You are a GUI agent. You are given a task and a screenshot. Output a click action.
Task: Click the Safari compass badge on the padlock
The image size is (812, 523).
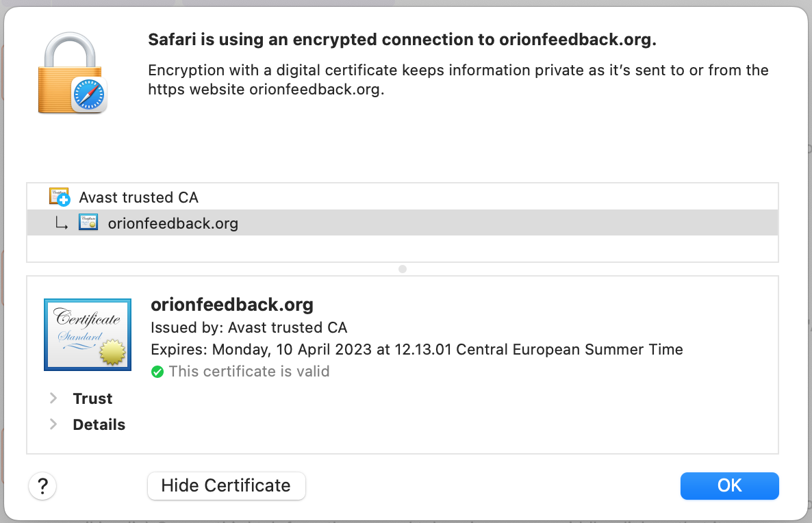(89, 94)
